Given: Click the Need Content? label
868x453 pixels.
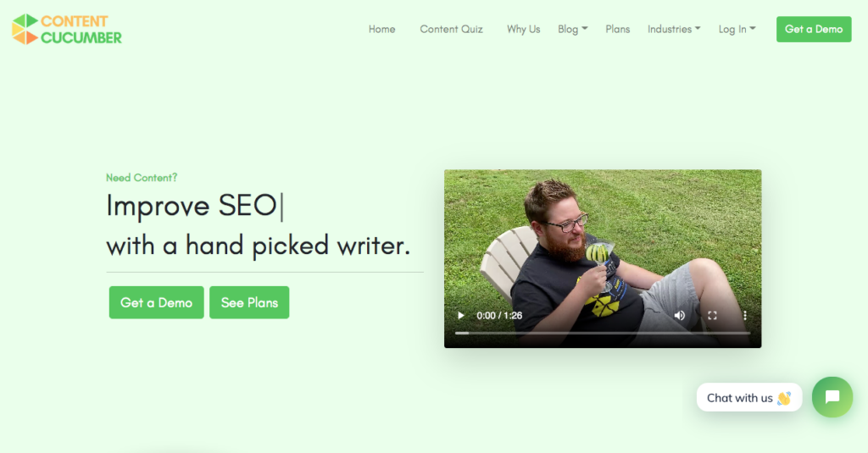Looking at the screenshot, I should click(142, 178).
